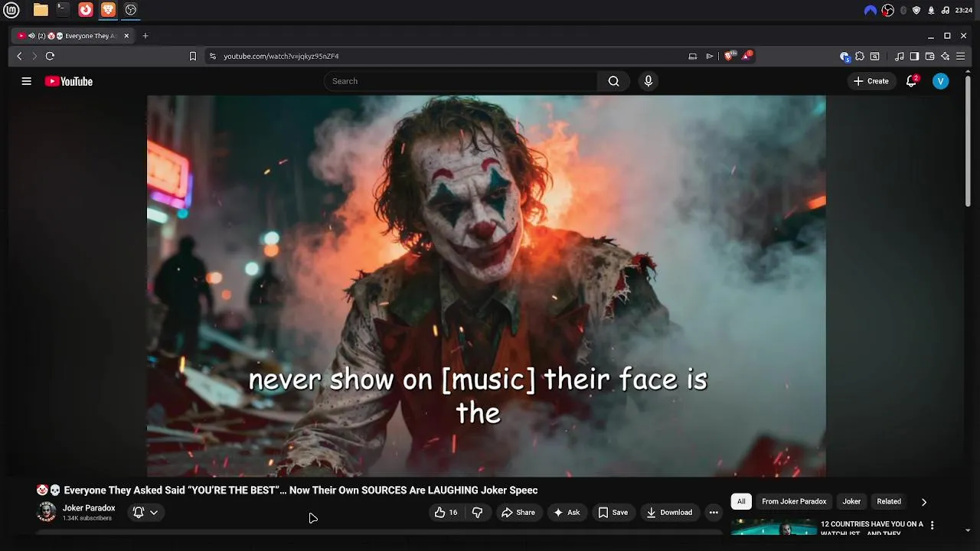Click the Brave extension icon with S badge
Viewport: 980px width, 551px height.
[844, 56]
